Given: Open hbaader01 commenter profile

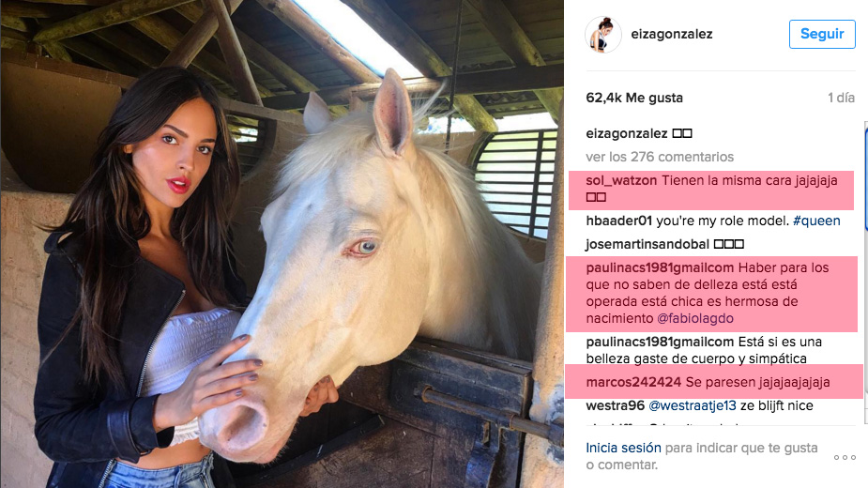Looking at the screenshot, I should click(x=619, y=221).
